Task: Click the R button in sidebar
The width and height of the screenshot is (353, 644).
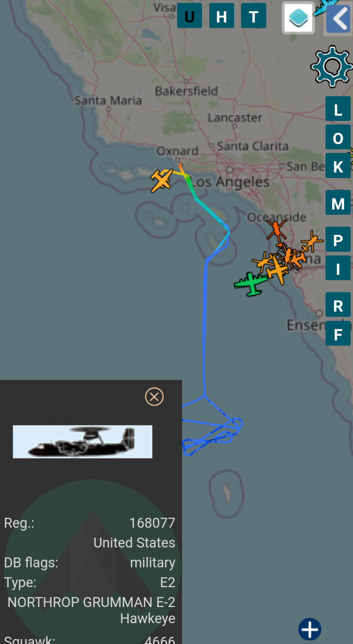Action: [x=338, y=305]
